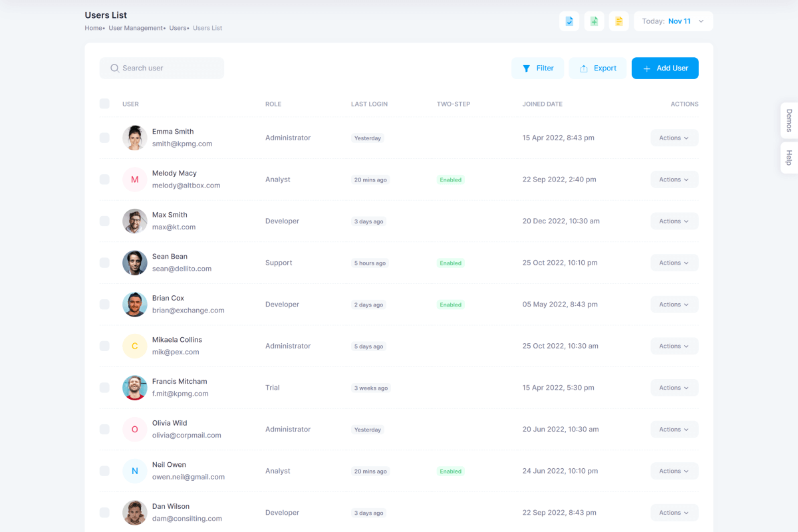Check the select-all checkbox in table header
The image size is (798, 532).
pos(104,104)
